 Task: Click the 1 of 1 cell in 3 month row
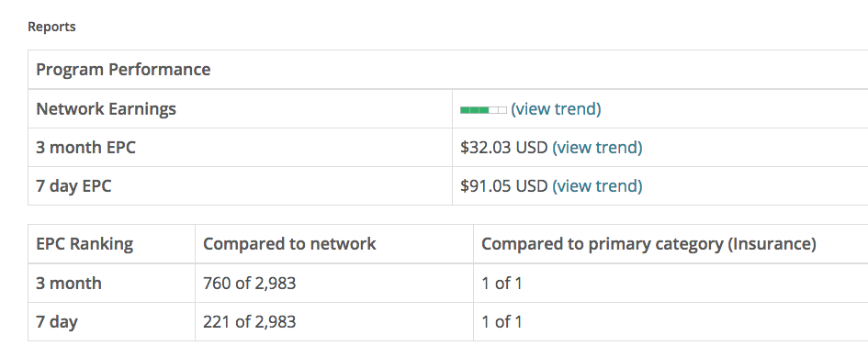point(502,284)
